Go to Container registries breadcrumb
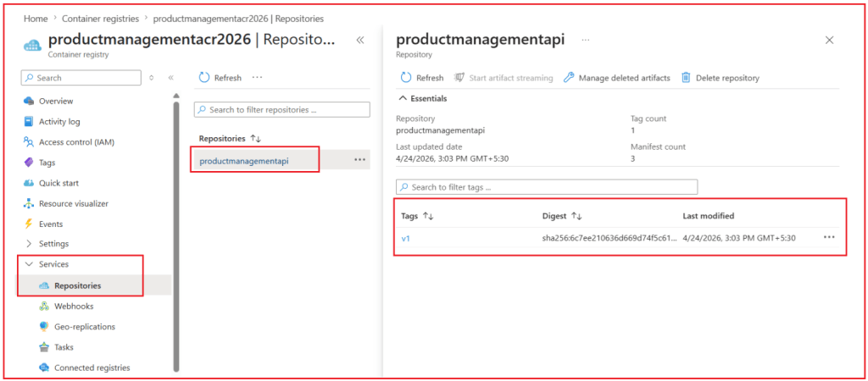The width and height of the screenshot is (868, 381). coord(100,19)
